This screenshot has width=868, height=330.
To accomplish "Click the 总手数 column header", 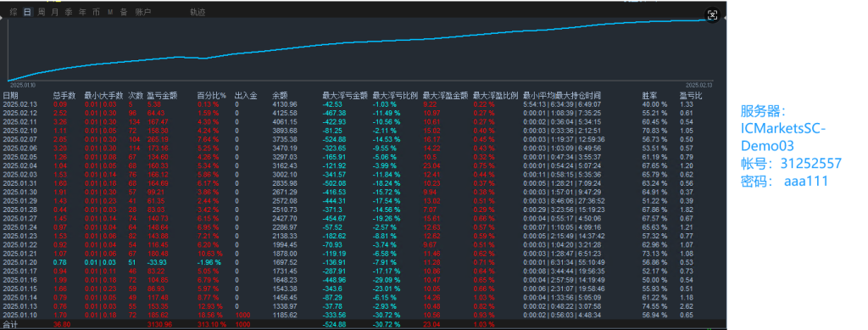I will click(x=64, y=95).
